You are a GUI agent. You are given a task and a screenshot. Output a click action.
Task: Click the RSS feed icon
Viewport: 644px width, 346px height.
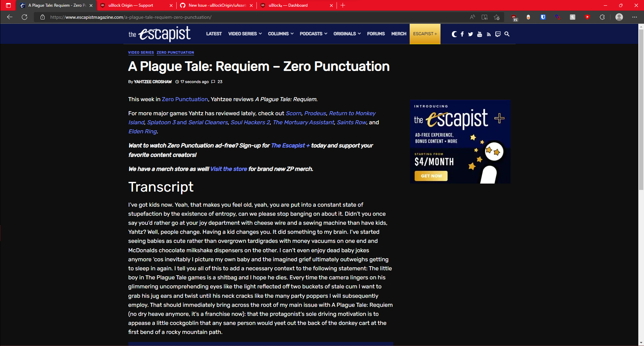click(488, 34)
